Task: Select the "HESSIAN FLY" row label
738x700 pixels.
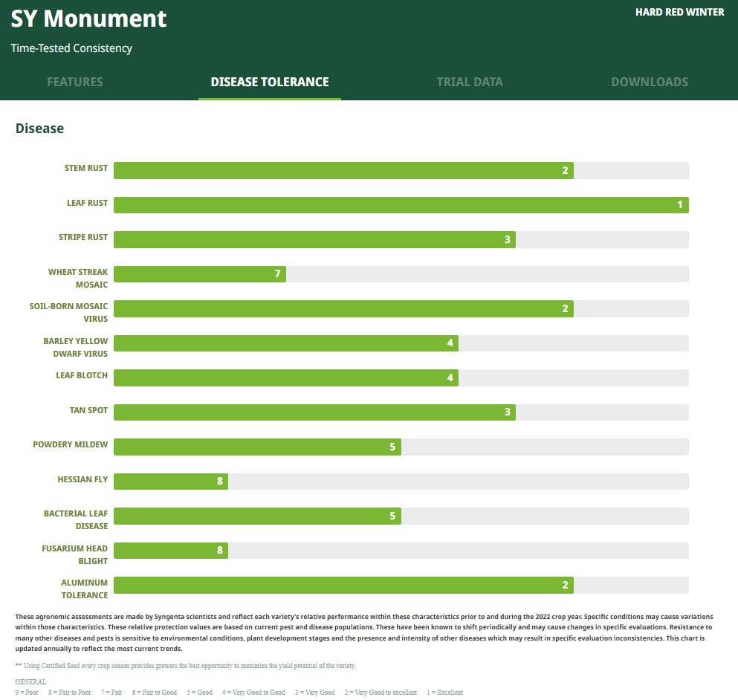Action: [x=82, y=479]
